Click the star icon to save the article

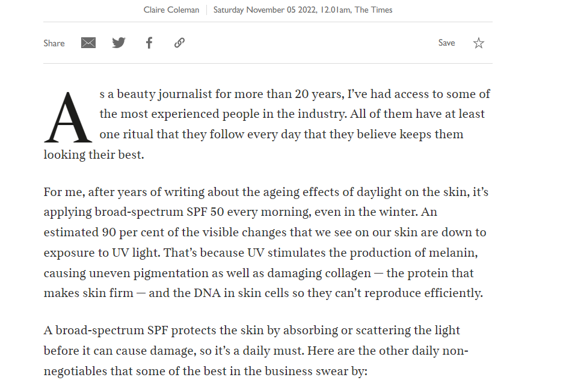(478, 43)
